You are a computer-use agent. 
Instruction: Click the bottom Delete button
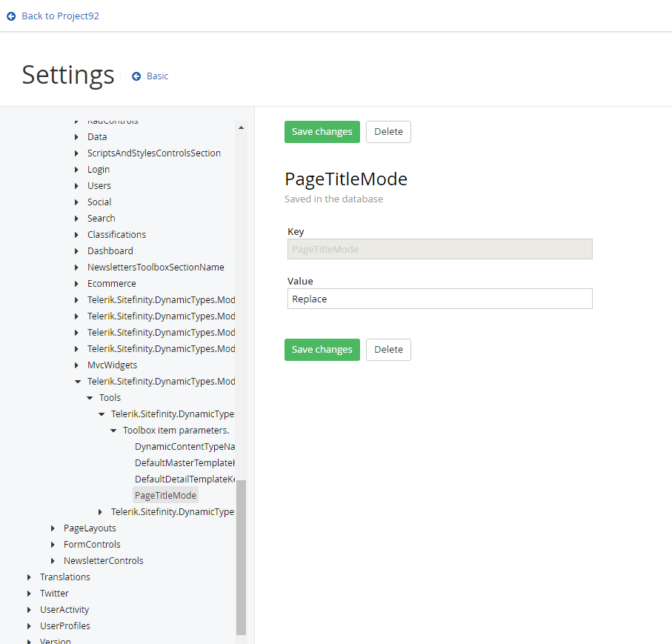pyautogui.click(x=388, y=350)
